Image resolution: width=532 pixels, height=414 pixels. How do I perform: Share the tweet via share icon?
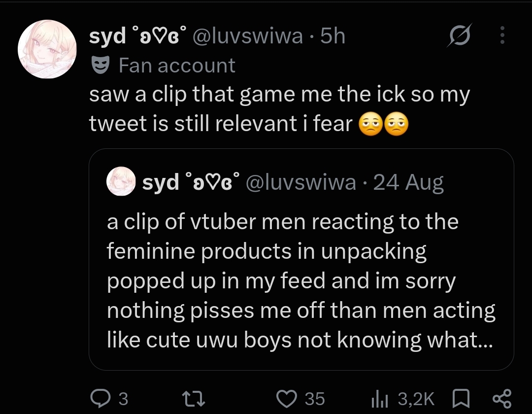(x=502, y=398)
